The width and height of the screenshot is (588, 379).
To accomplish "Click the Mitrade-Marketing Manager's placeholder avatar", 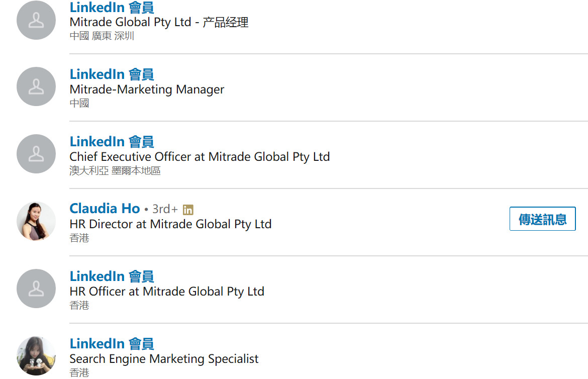I will tap(36, 86).
